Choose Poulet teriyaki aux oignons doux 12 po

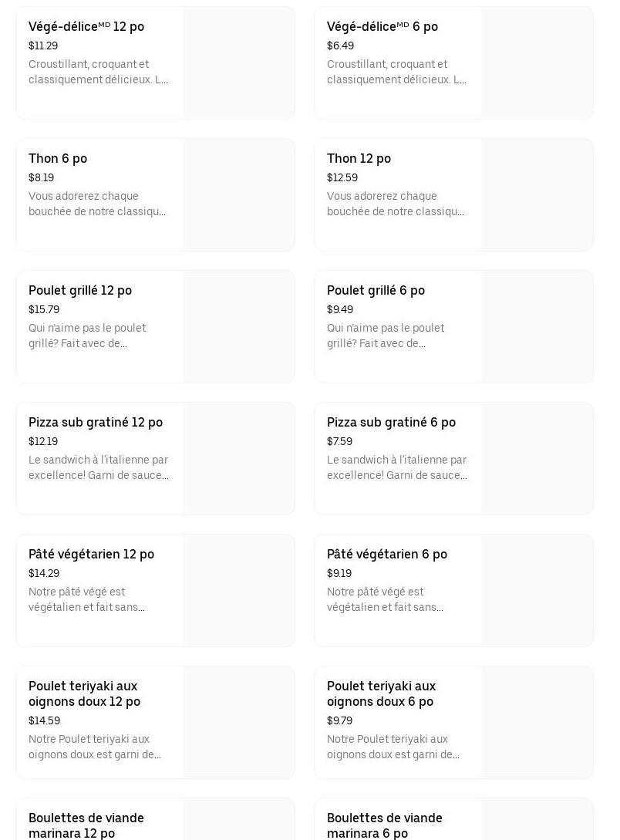tap(85, 693)
